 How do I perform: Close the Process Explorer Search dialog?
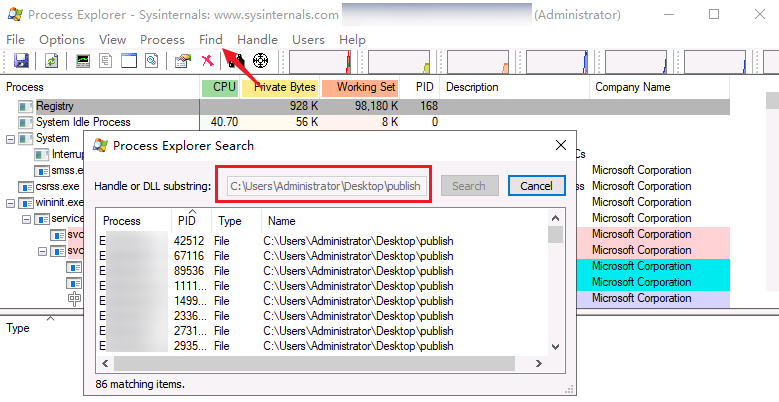[561, 145]
